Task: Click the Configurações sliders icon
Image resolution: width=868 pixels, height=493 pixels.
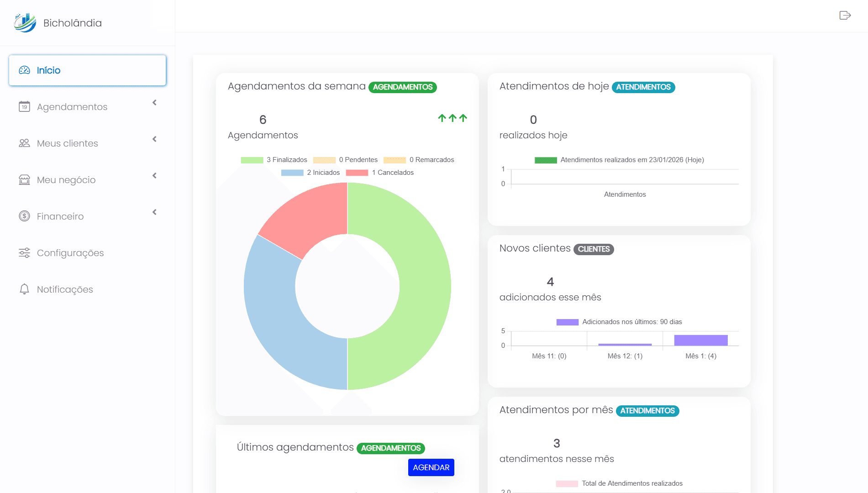Action: coord(24,253)
